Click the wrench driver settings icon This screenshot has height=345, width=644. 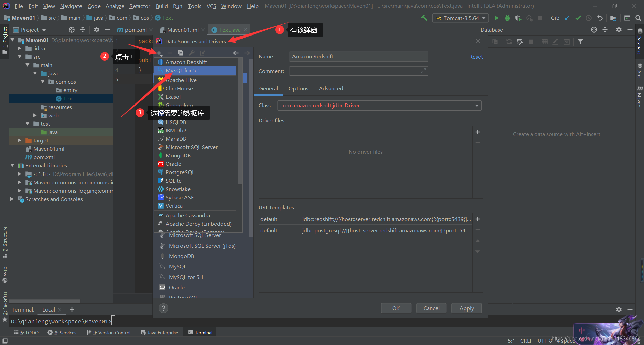click(192, 53)
